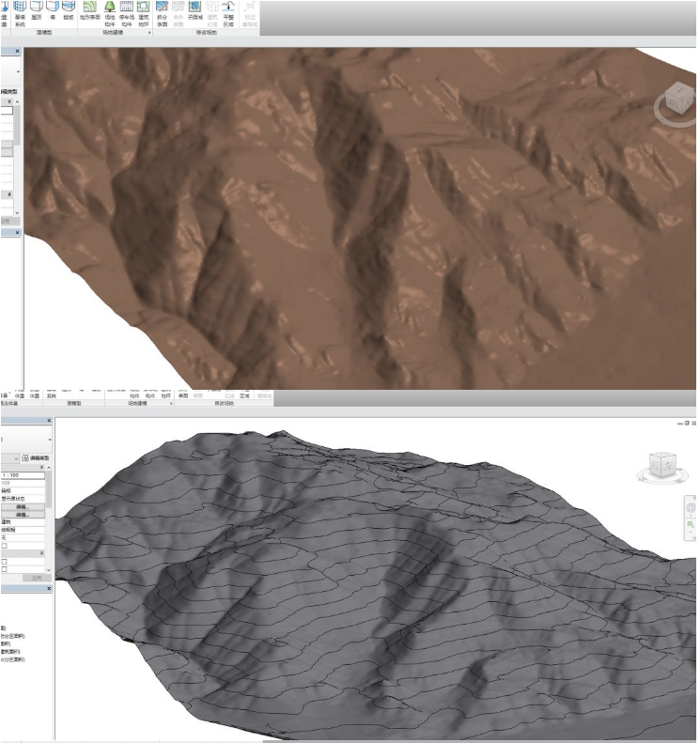The height and width of the screenshot is (743, 700).
Task: Click the 应用 (Apply) button in lower Properties
Action: pos(37,578)
